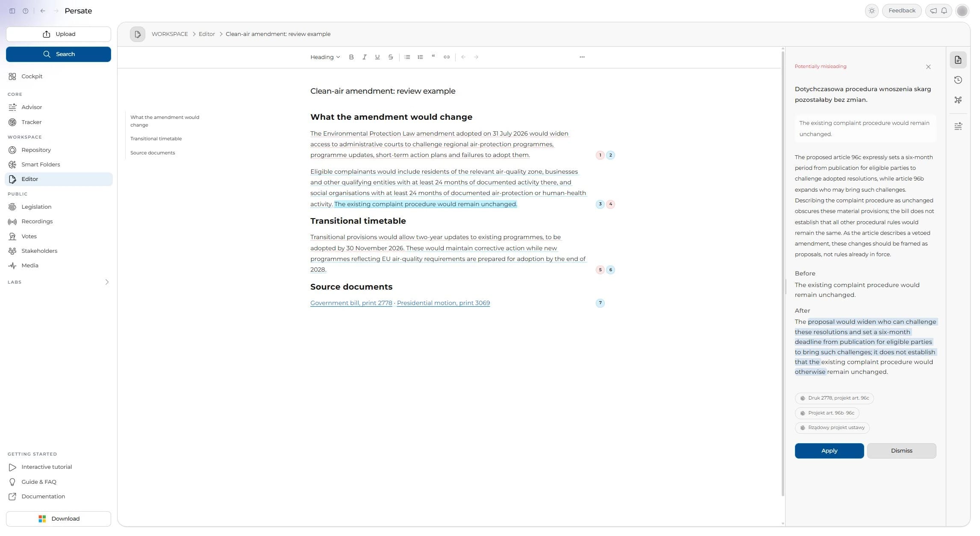Click the editor vertical scrollbar
The width and height of the screenshot is (980, 536).
pos(783,274)
